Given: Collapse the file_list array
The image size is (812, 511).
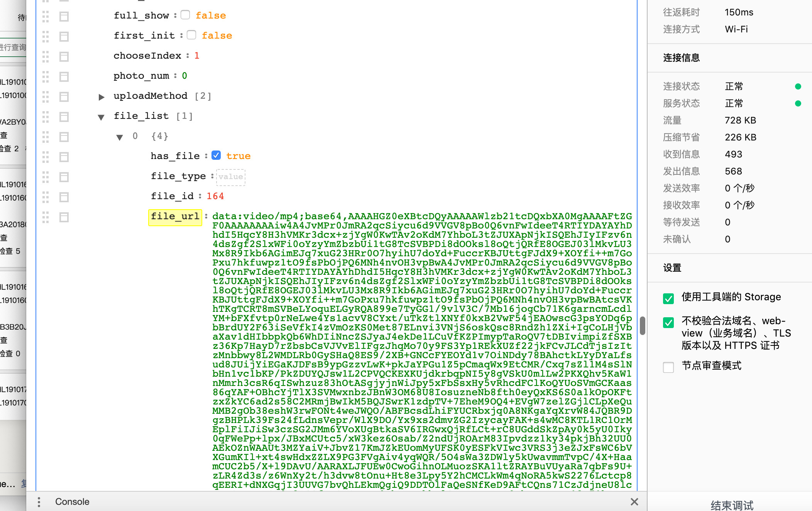Looking at the screenshot, I should coord(101,117).
